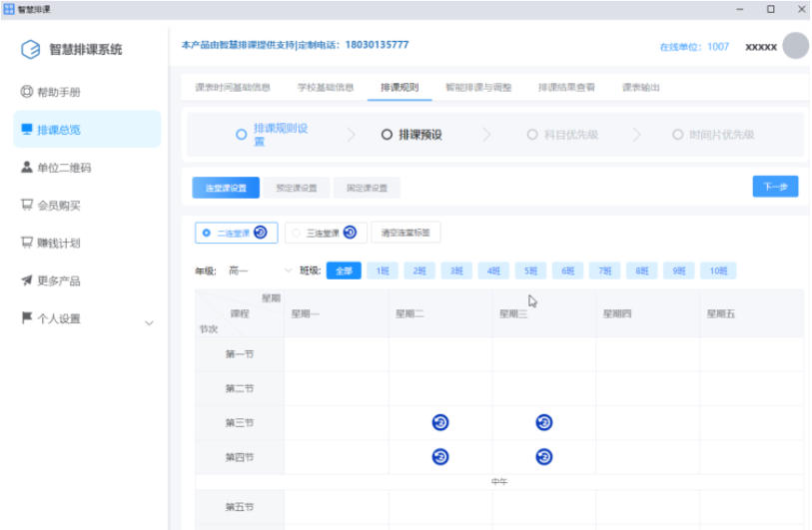Switch to the 智能排课与调整 tab

(477, 87)
